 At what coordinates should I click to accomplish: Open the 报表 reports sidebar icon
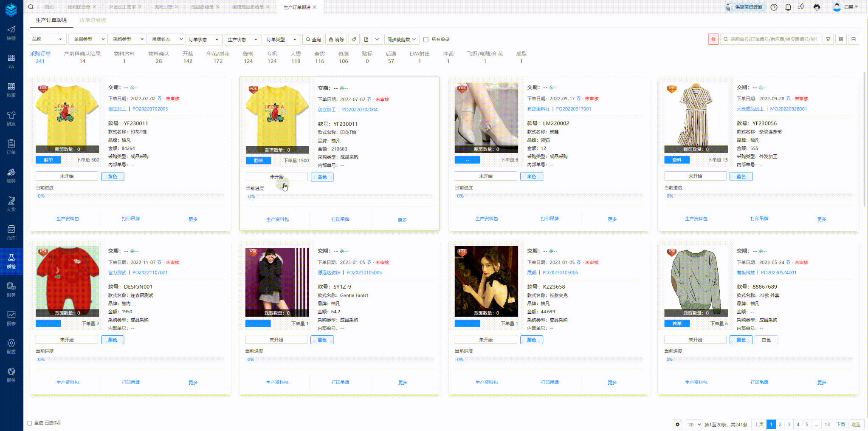(11, 318)
